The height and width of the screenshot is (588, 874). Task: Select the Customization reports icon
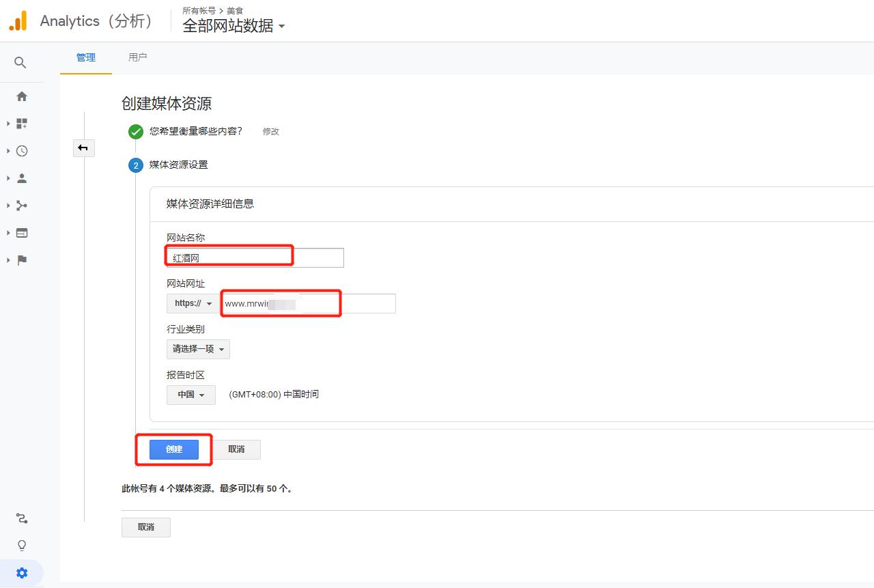pyautogui.click(x=21, y=123)
